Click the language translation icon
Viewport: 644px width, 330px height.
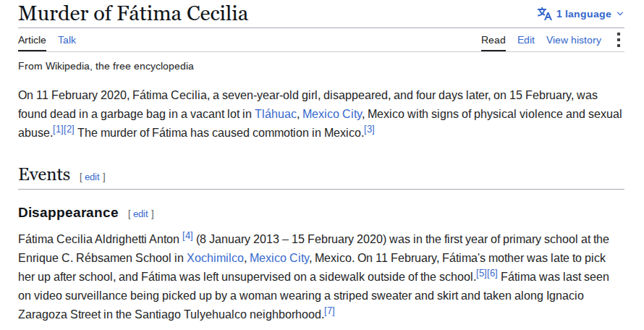(545, 14)
